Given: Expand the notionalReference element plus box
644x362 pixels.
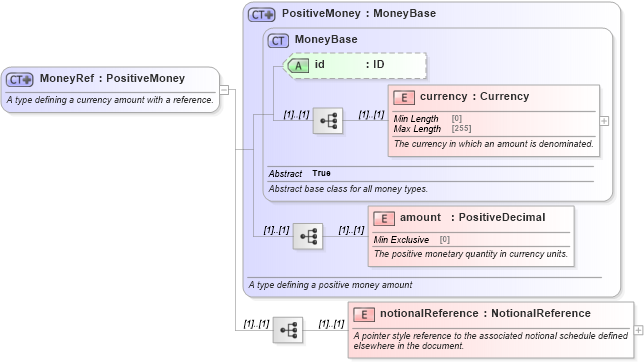Looking at the screenshot, I should click(x=638, y=330).
